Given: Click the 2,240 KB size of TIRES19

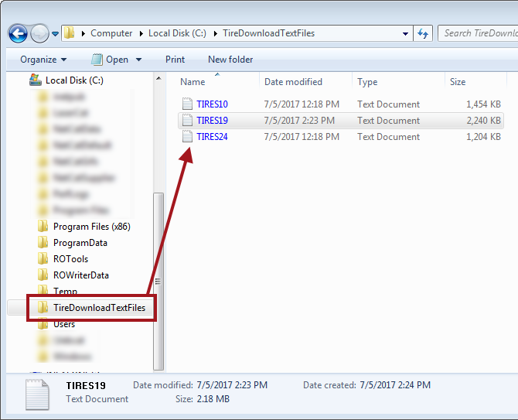Looking at the screenshot, I should point(483,121).
